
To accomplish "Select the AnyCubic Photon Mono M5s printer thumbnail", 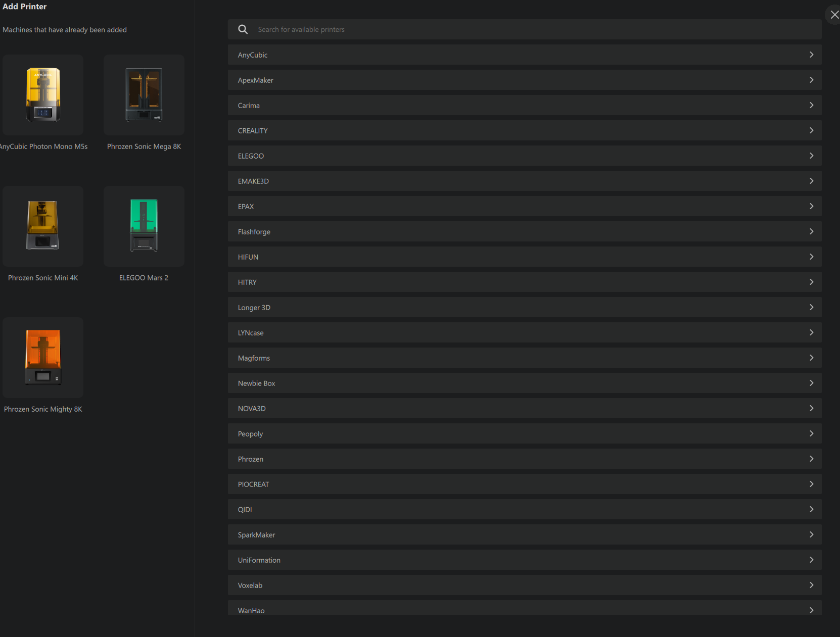I will click(x=43, y=95).
